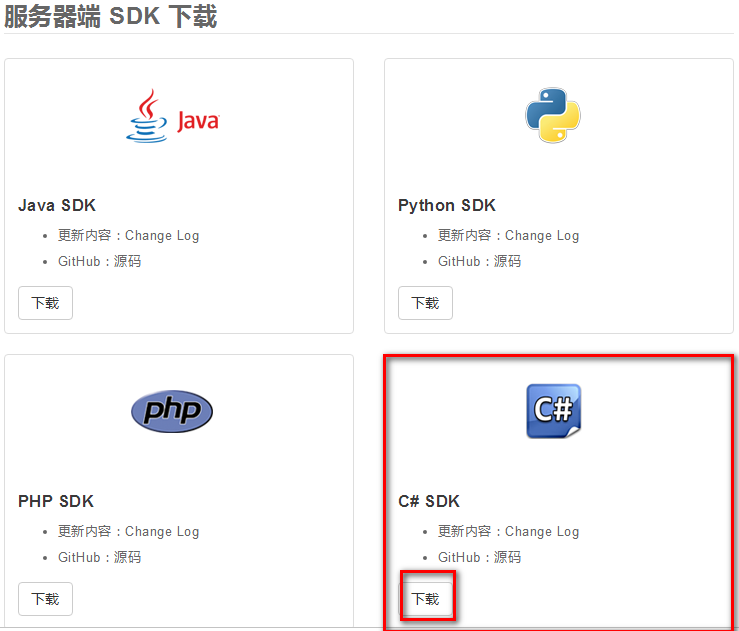Click the Java logo image

pos(172,116)
